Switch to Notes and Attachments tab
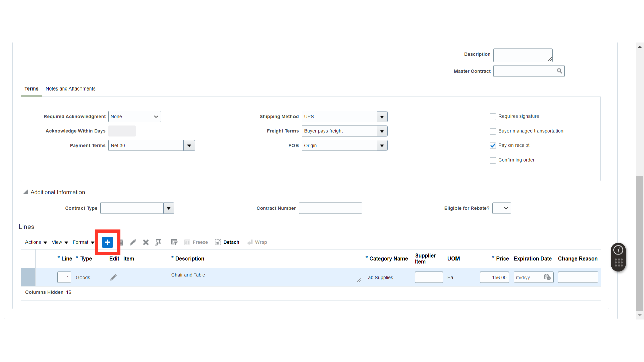Viewport: 644px width, 362px height. (x=70, y=89)
